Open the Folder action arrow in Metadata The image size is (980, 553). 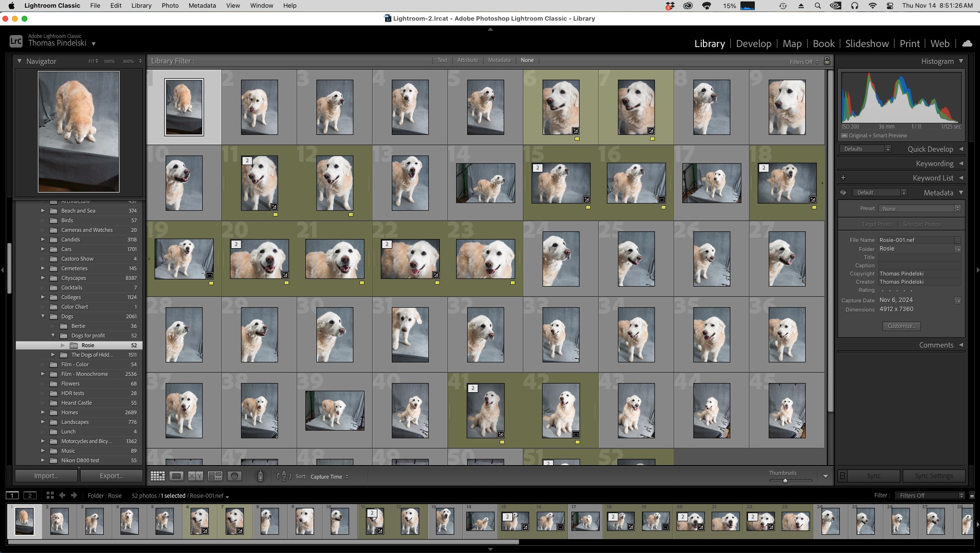pos(957,249)
